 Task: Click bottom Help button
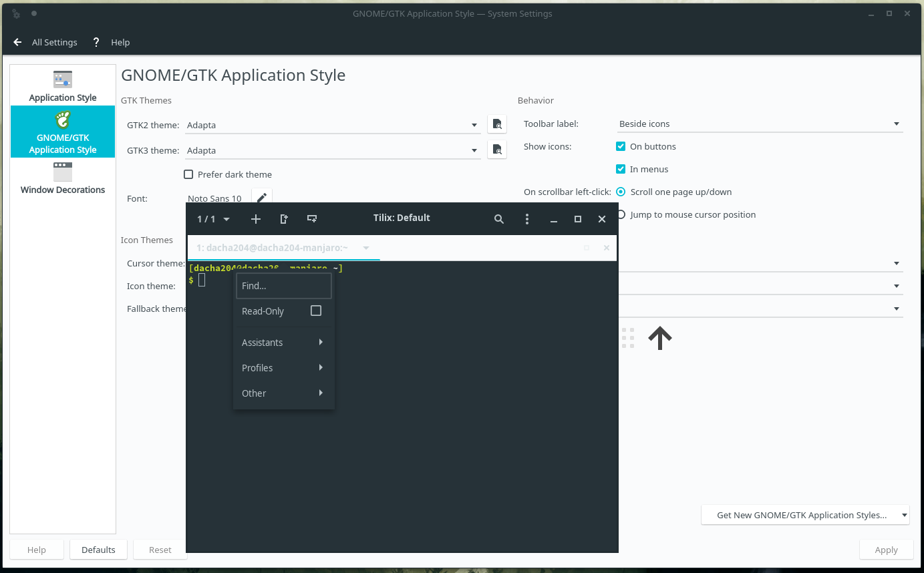[x=37, y=550]
